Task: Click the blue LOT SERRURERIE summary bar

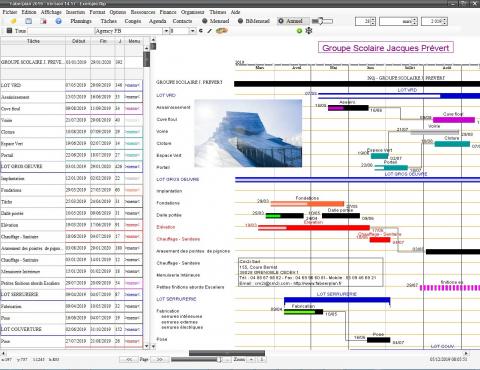Action: [x=337, y=300]
